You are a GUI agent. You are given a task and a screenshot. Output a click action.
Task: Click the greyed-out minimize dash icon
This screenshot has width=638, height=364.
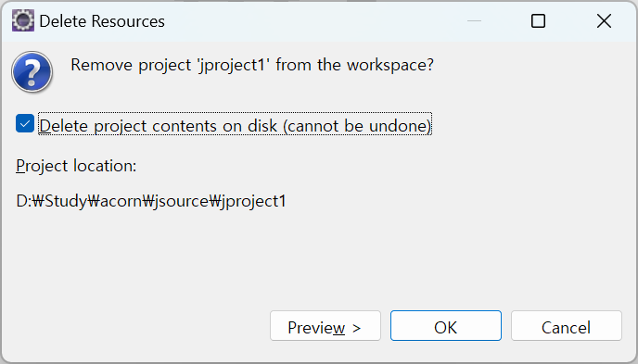[x=474, y=20]
